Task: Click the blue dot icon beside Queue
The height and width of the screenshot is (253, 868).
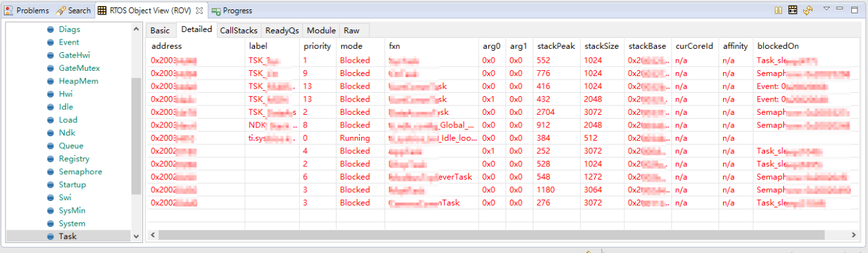Action: tap(50, 146)
